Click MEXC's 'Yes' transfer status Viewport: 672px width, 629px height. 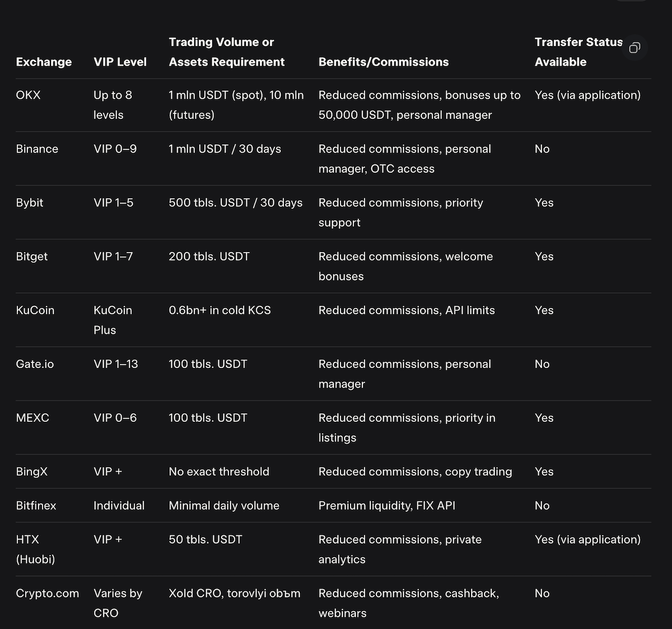544,418
